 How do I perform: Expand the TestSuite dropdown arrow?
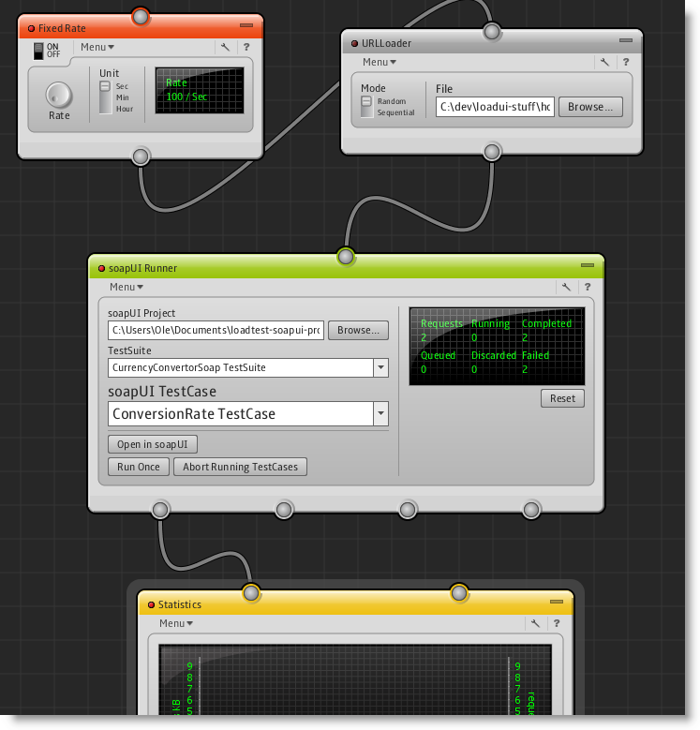click(380, 367)
